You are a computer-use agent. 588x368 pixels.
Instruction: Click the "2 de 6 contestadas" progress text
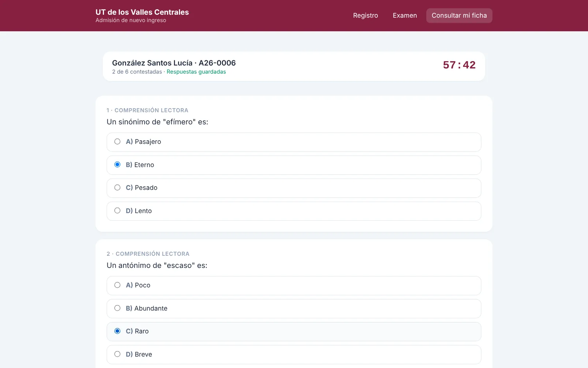click(x=137, y=72)
